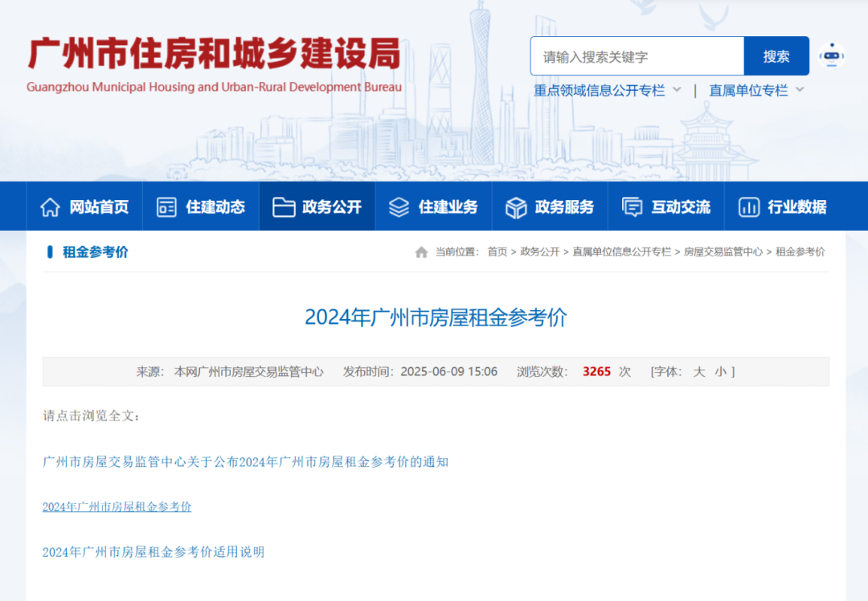Open the 租金参考价适用说明 link
The image size is (868, 601).
coord(153,552)
